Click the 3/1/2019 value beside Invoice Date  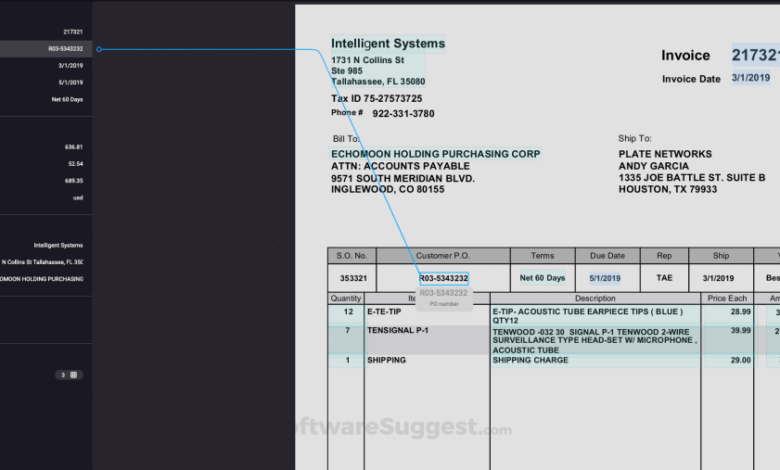751,78
